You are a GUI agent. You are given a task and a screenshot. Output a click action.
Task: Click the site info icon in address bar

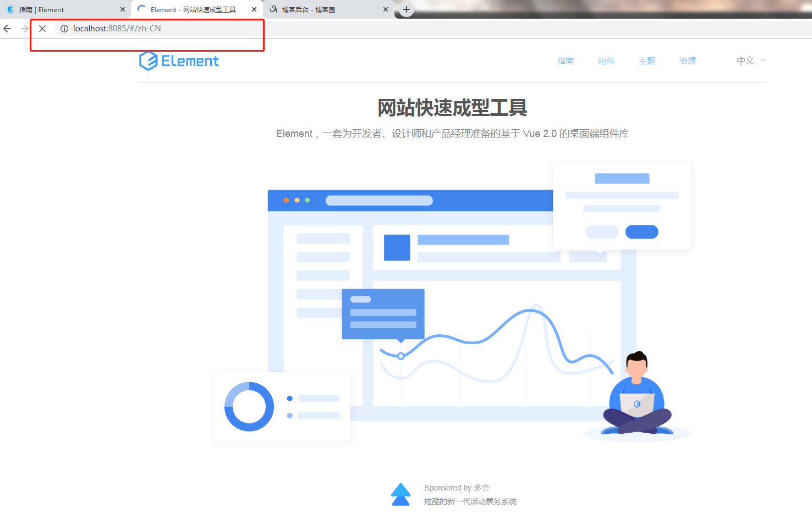(64, 29)
